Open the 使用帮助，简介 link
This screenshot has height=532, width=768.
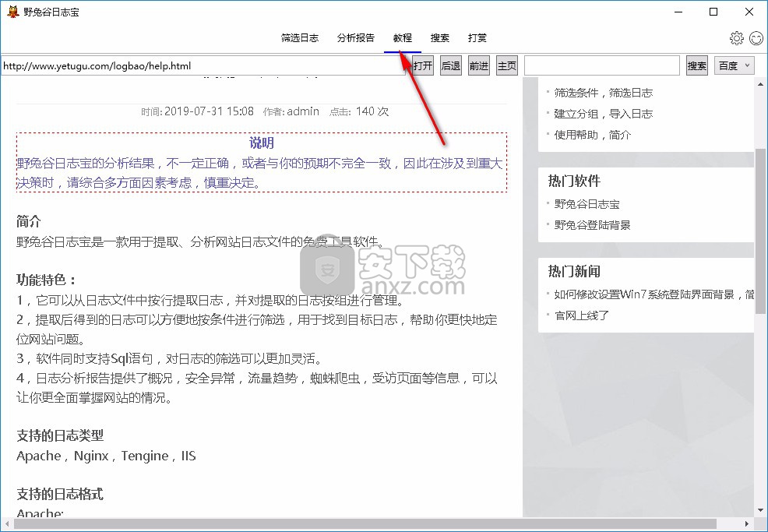point(592,135)
